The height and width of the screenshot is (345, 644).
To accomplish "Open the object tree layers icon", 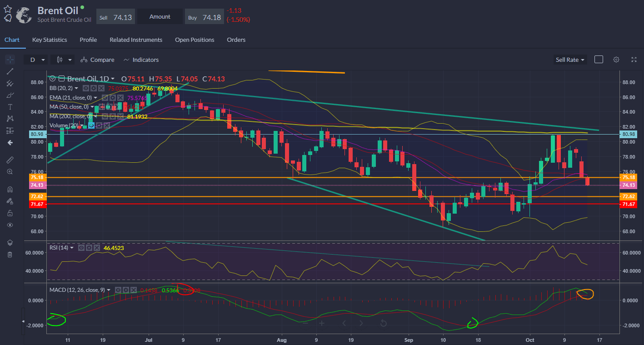I will tap(10, 243).
